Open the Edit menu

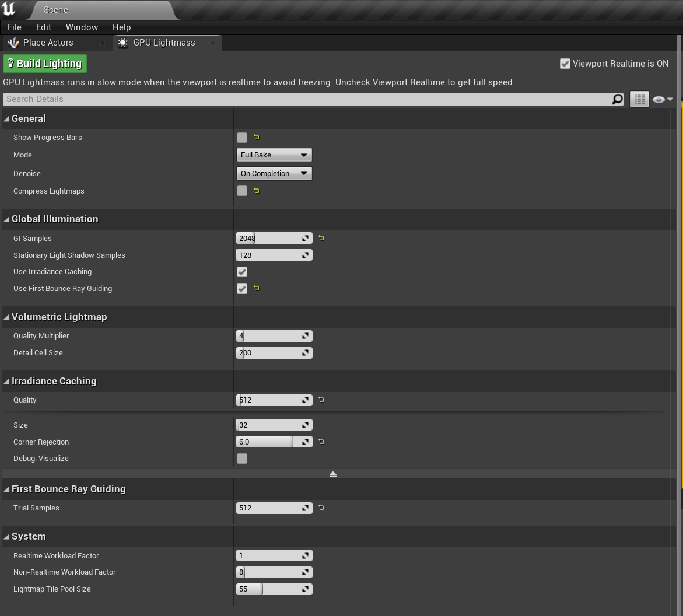click(44, 27)
